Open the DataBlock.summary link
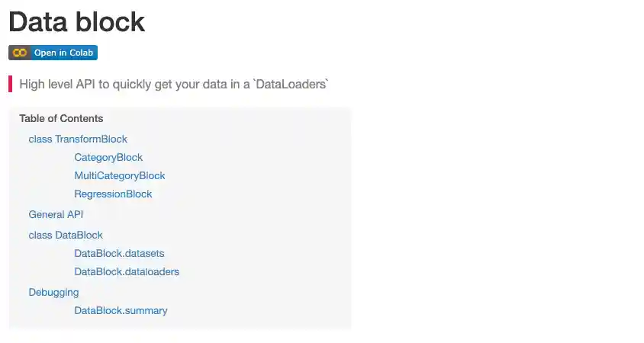 (121, 310)
